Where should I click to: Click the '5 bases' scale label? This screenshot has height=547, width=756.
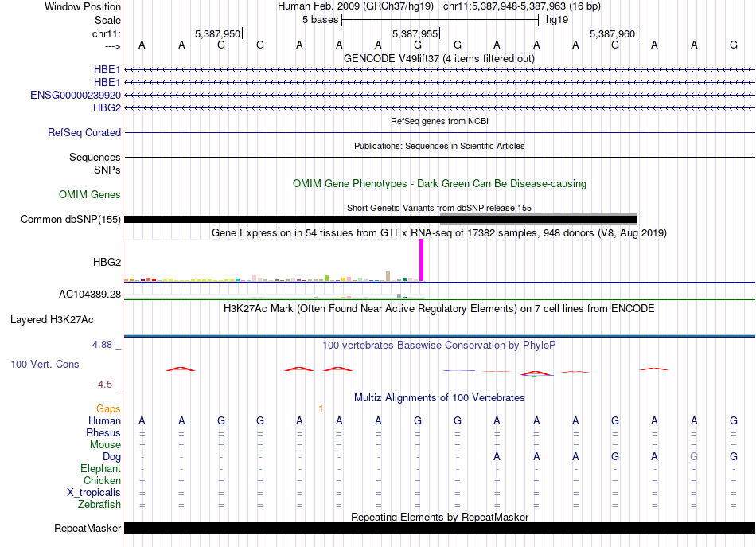click(x=320, y=20)
